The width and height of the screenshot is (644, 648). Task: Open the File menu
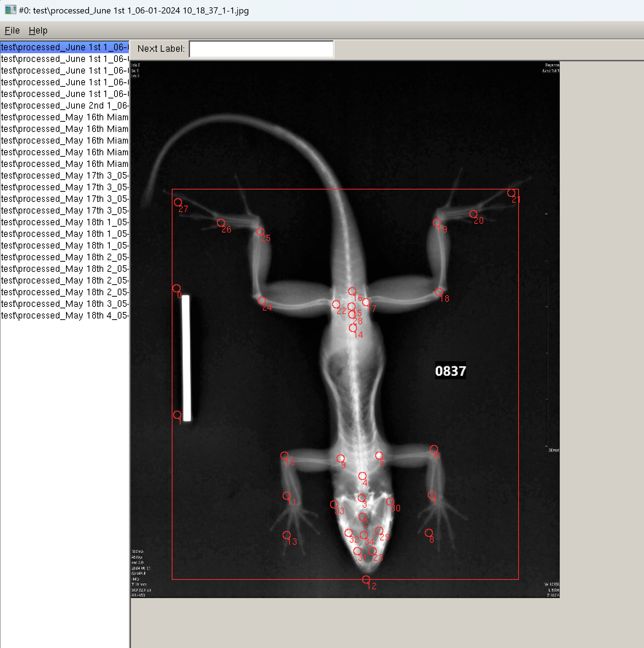pyautogui.click(x=12, y=31)
